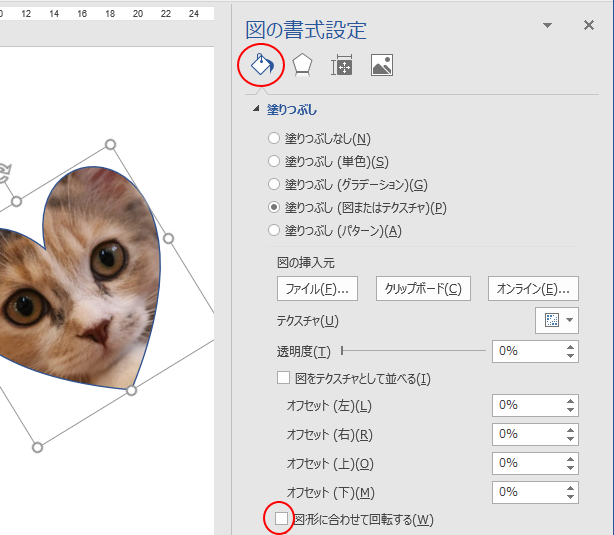Select 塗りつぶし (図またはテクスチャ) radio option

pos(274,207)
